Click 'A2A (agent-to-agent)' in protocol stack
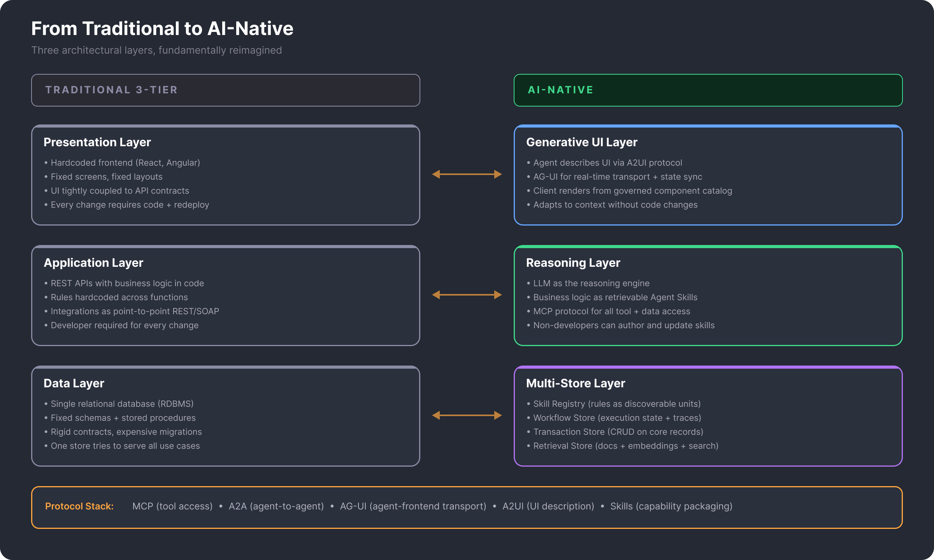Image resolution: width=934 pixels, height=560 pixels. point(276,506)
